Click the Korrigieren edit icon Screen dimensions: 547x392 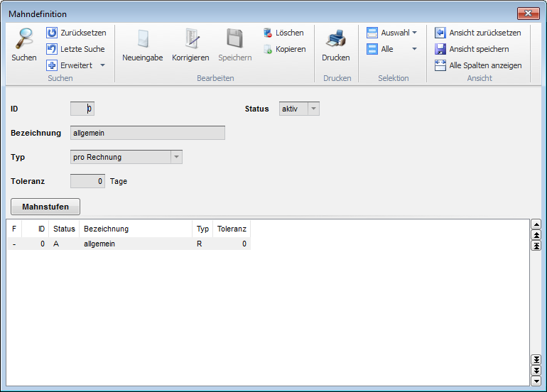(191, 38)
